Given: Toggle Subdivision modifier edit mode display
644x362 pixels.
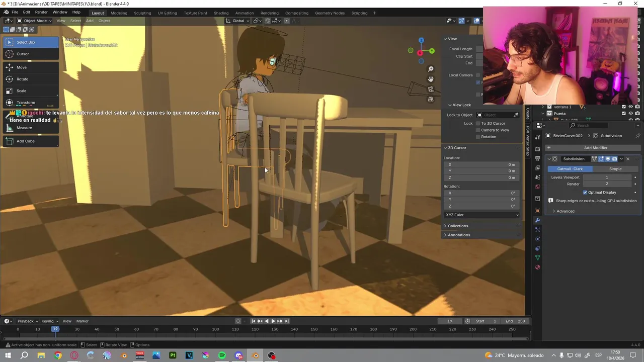Looking at the screenshot, I should coord(601,159).
